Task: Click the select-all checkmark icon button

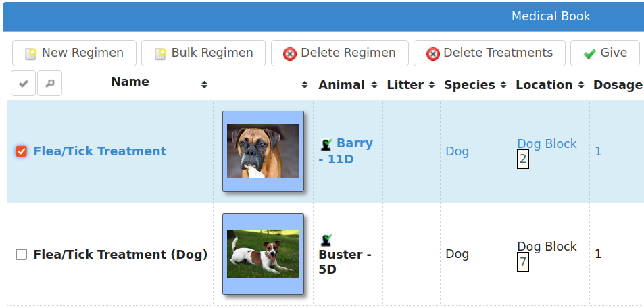Action: (24, 83)
